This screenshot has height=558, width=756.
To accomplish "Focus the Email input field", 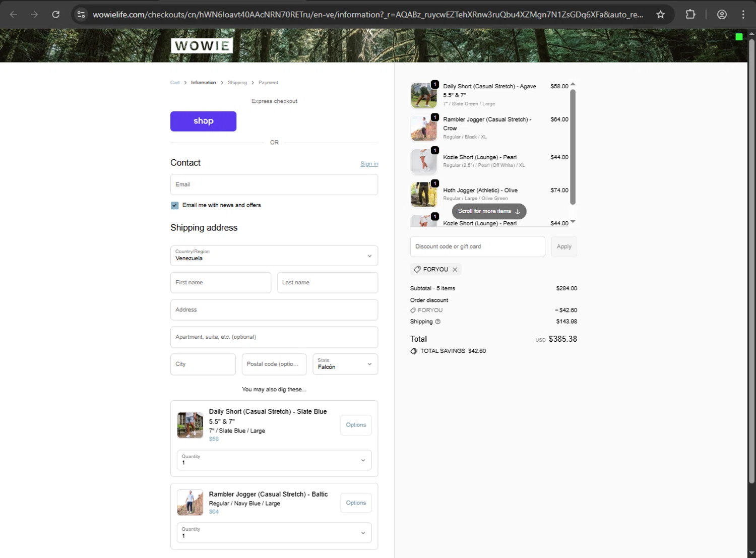I will tap(274, 184).
